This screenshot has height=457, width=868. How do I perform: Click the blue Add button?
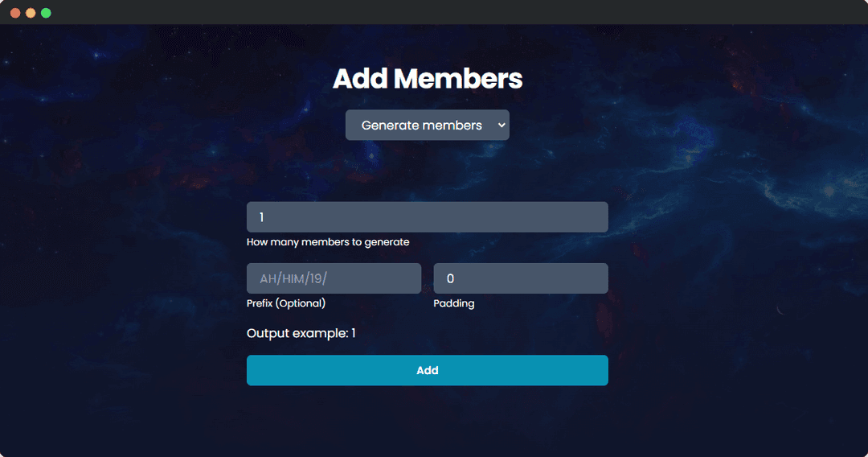[428, 370]
